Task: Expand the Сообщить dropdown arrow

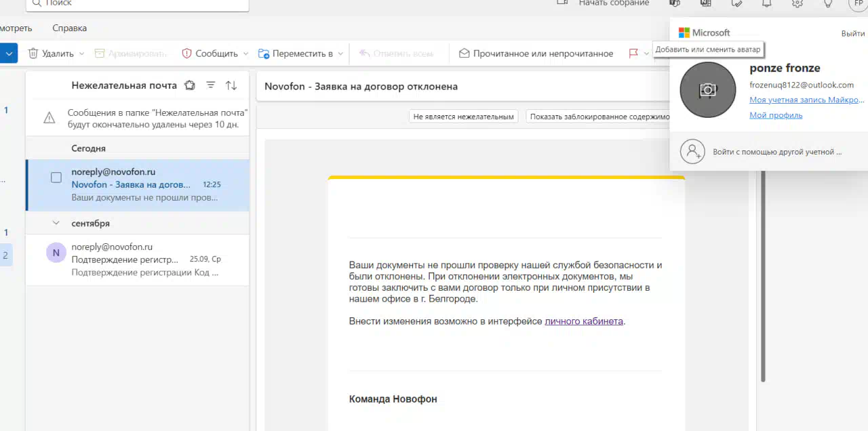Action: [x=245, y=54]
